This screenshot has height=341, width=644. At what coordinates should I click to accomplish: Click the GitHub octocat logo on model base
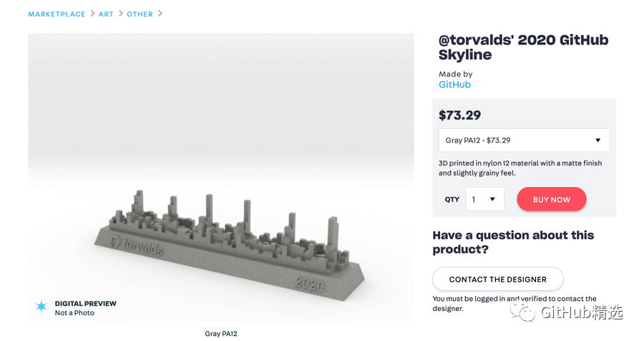coord(115,241)
